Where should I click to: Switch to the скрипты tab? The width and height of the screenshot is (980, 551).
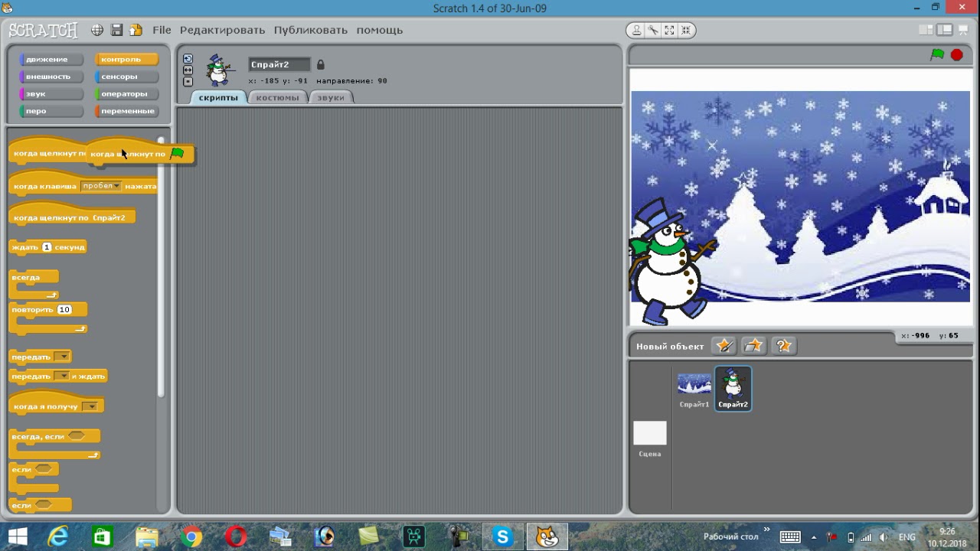[218, 97]
